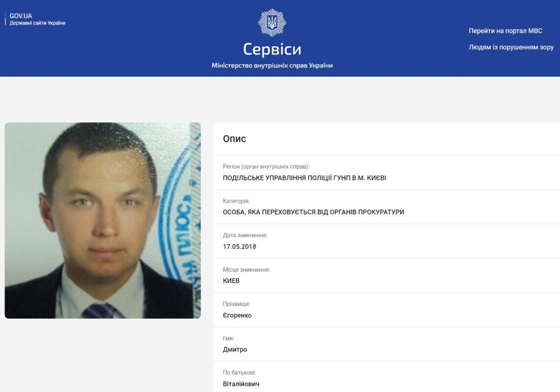Click the 'Сервіси' header title
Viewport: 560px width, 392px height.
click(x=272, y=49)
